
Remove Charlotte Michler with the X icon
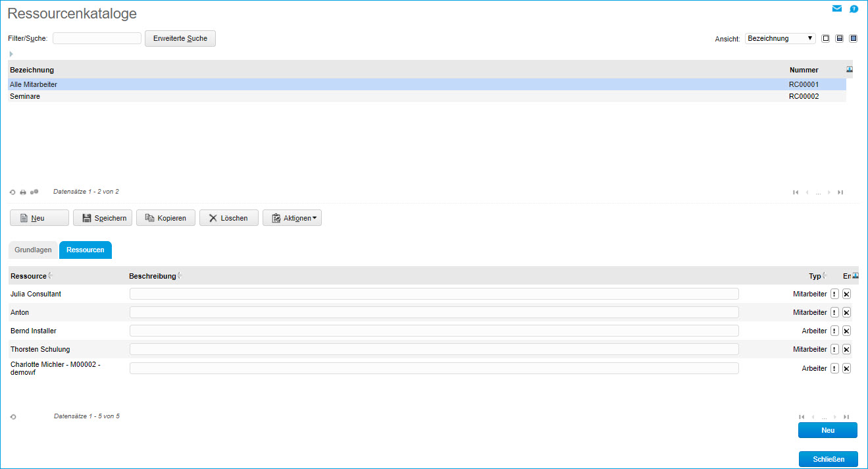[846, 369]
